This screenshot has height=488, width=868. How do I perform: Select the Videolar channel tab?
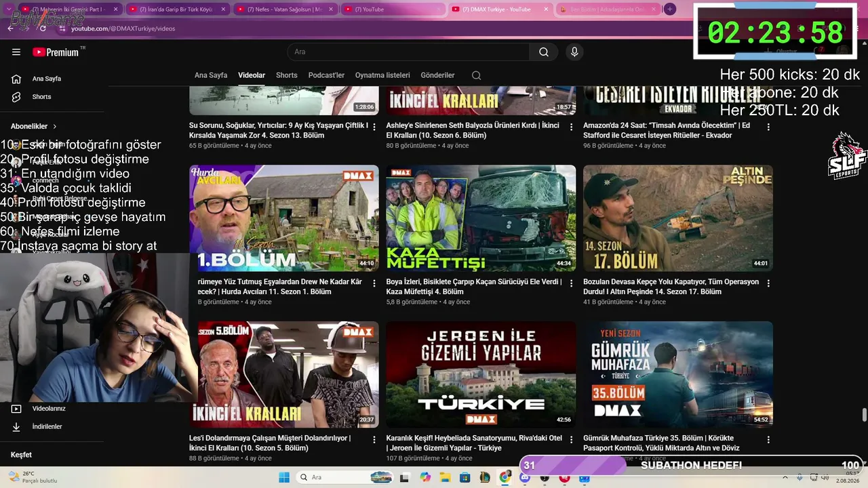[x=252, y=75]
